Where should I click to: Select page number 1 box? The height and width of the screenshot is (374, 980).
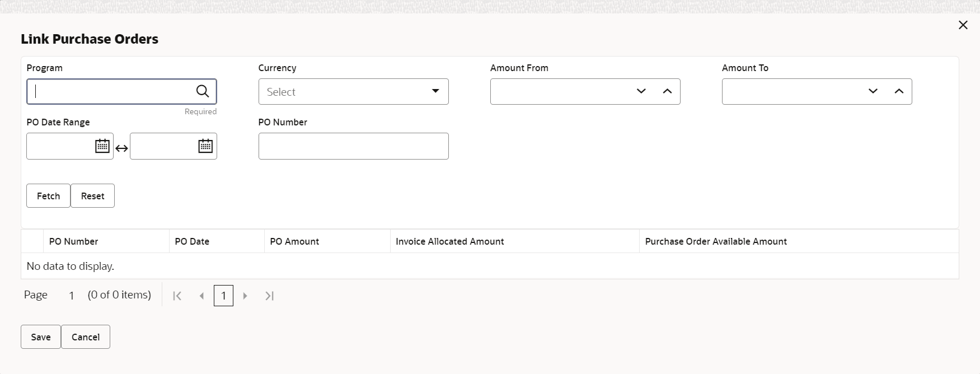coord(223,296)
